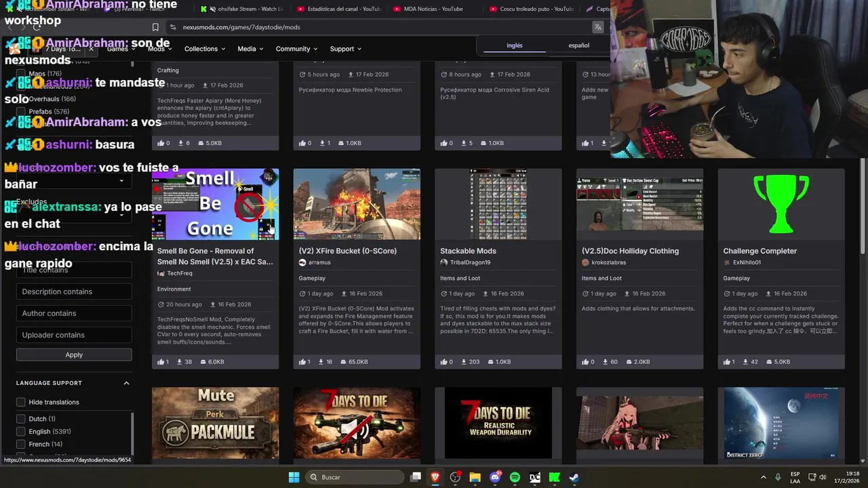Show hidden icons in the system tray

pos(763,477)
